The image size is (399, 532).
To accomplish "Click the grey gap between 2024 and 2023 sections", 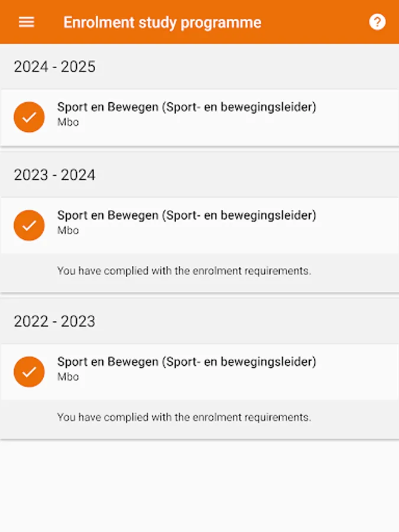I will pos(199,149).
